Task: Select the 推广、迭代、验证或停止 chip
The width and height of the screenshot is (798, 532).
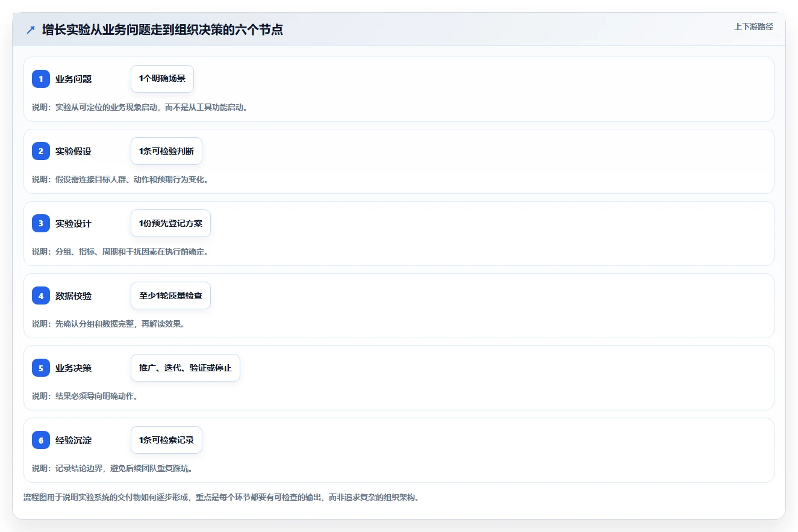Action: click(185, 368)
